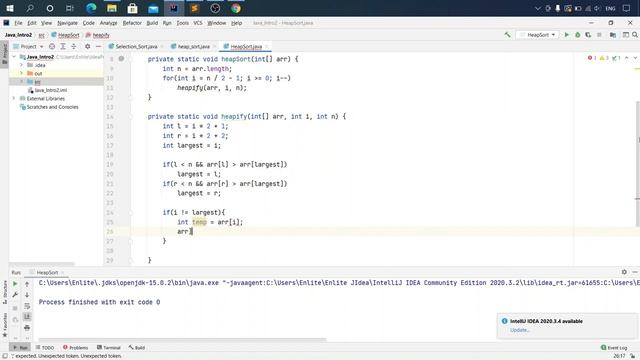Screen dimensions: 640x360
Task: Open run configuration wrench in the Run panel
Action: (15, 295)
